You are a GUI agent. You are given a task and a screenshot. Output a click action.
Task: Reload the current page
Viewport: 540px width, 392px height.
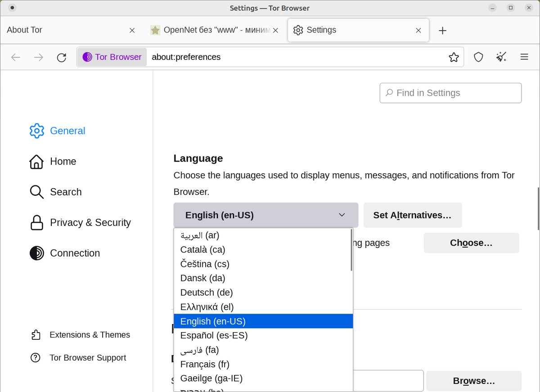coord(62,57)
